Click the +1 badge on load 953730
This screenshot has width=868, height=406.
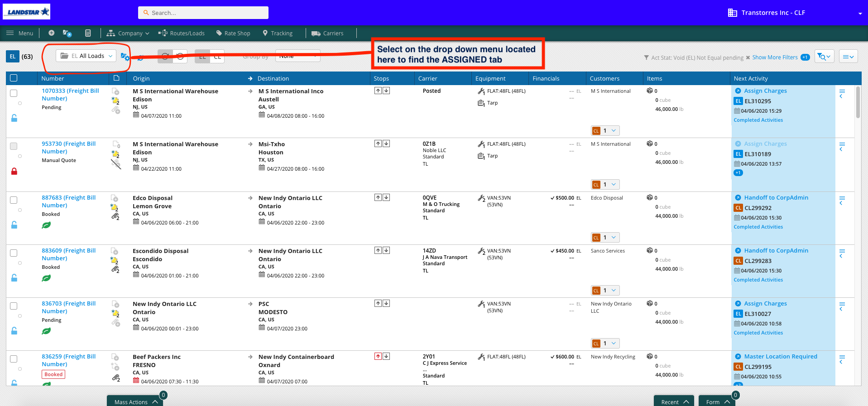tap(738, 172)
